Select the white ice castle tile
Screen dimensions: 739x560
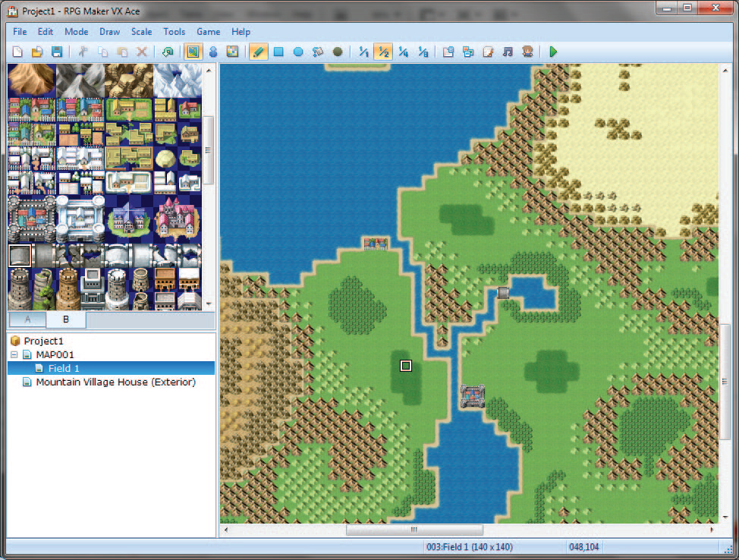coord(80,219)
